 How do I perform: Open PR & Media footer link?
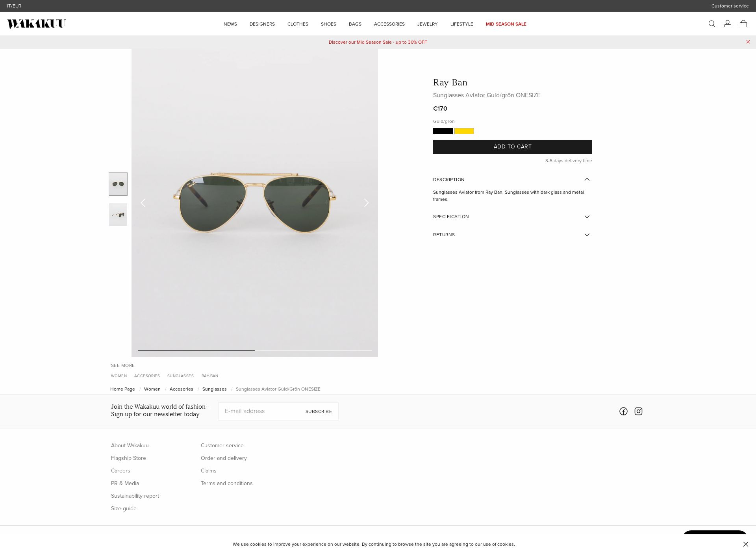(125, 484)
